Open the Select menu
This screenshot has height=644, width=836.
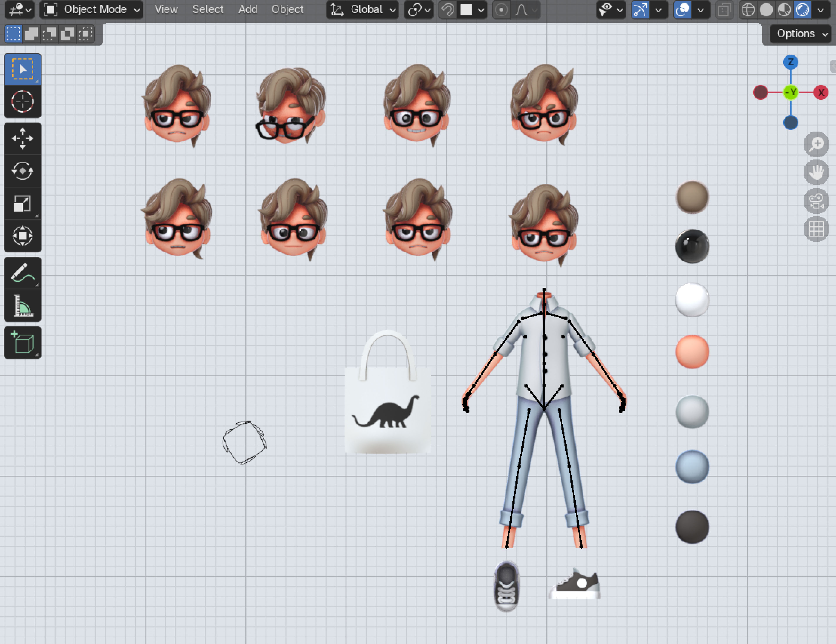coord(208,10)
